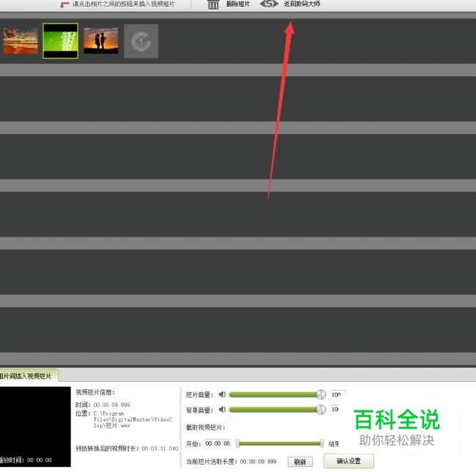Click the 短片音量 value field

point(338,394)
